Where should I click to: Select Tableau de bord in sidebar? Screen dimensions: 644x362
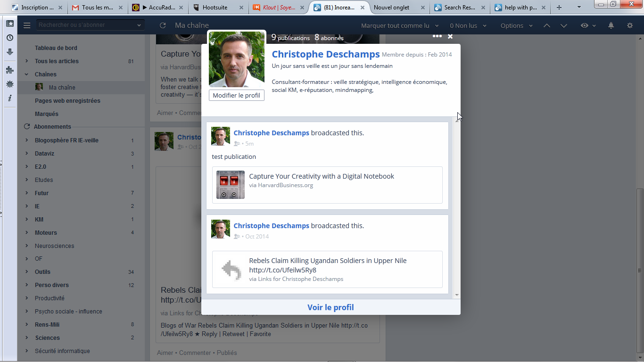[x=56, y=48]
